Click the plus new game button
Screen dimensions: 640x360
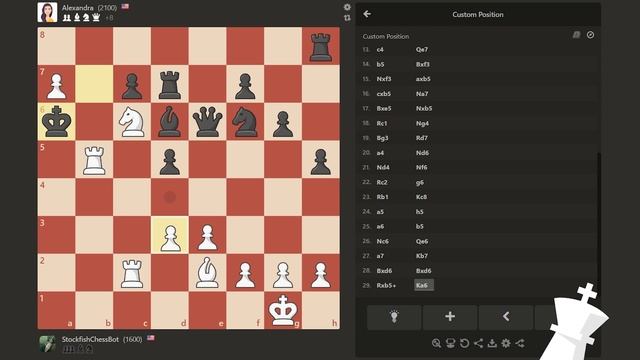click(x=450, y=317)
